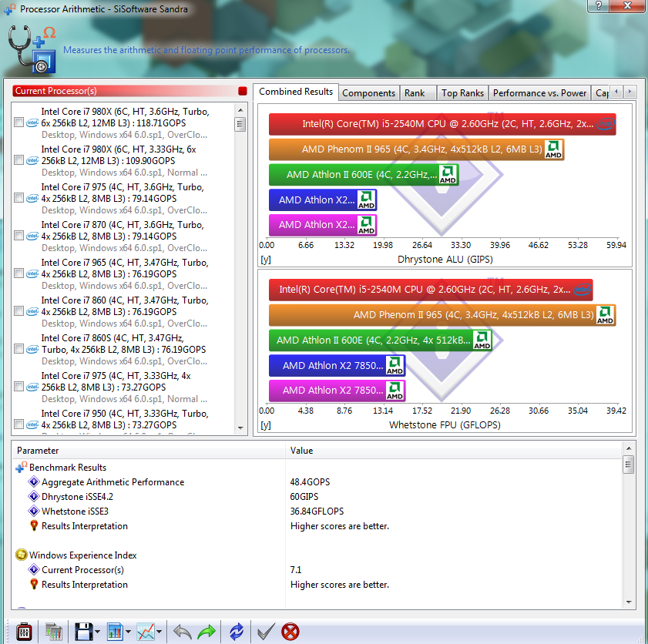The height and width of the screenshot is (644, 648).
Task: Check the Core i7 950 processor
Action: tap(18, 424)
